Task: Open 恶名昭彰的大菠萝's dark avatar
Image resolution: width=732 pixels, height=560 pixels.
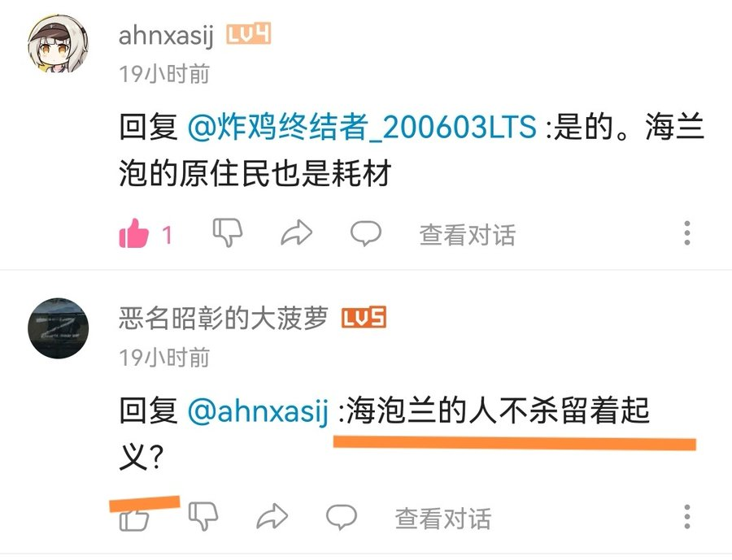Action: coord(58,328)
